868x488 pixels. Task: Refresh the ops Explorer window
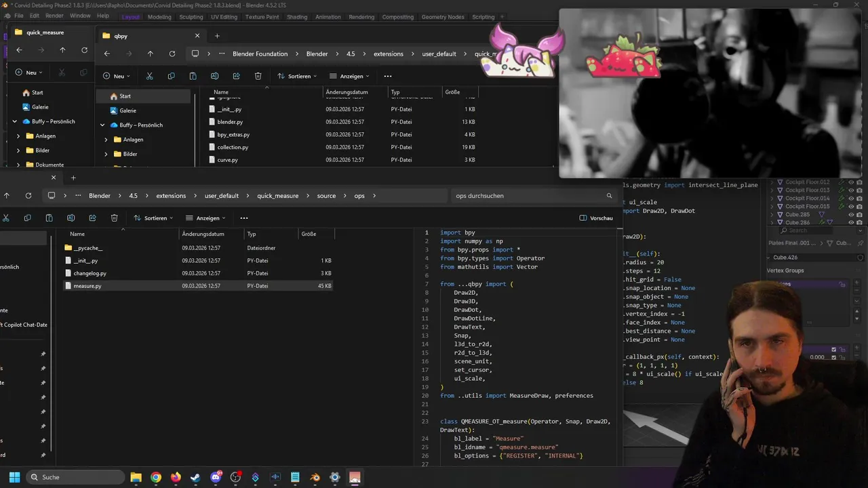tap(28, 195)
